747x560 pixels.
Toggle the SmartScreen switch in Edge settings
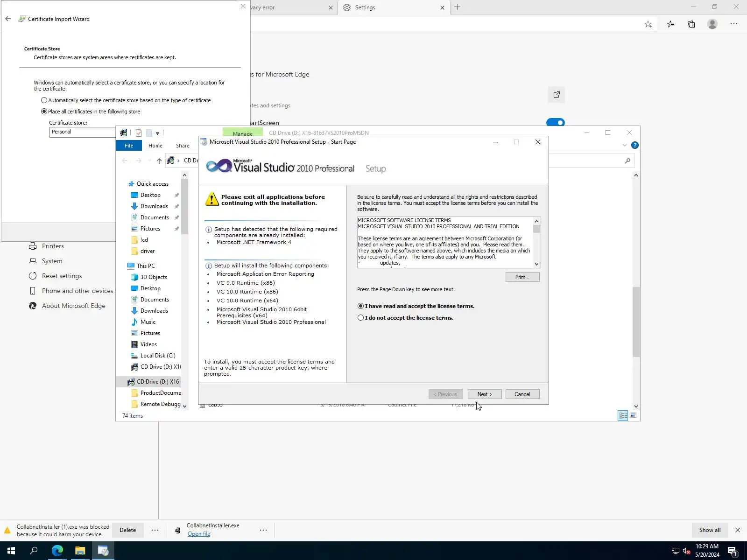tap(556, 123)
